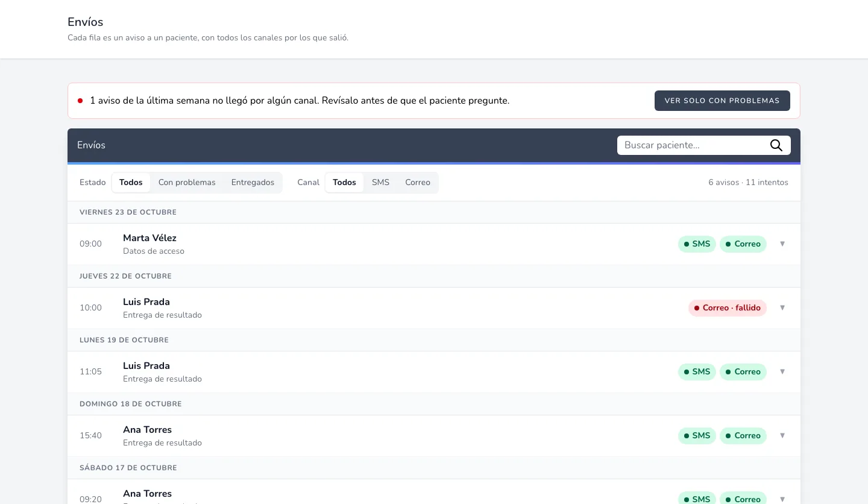
Task: Click SMS badge on Ana Torres 15:40 row
Action: click(x=697, y=436)
